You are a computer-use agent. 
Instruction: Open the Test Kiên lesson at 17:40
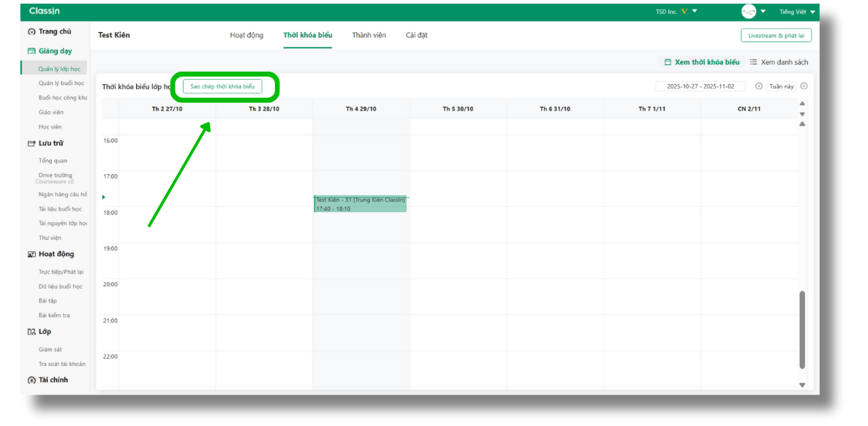pos(361,204)
